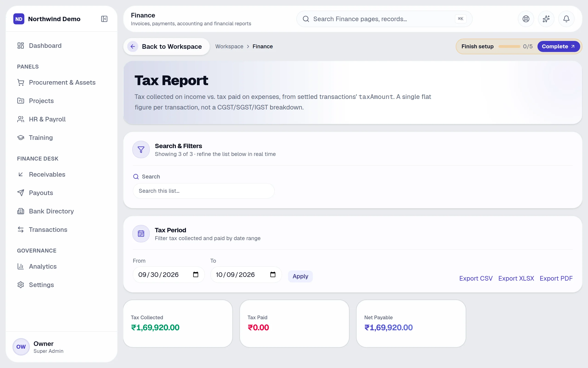Click the Finish setup progress bar
Viewport: 588px width, 368px height.
509,46
